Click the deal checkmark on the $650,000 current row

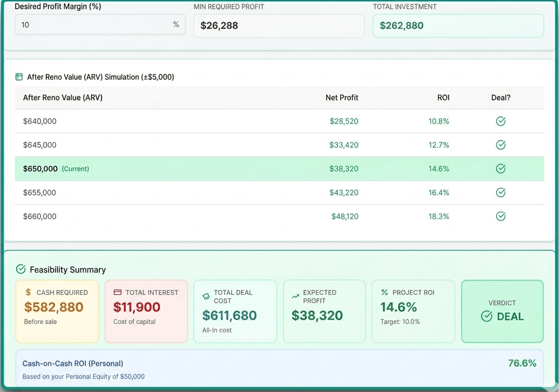point(501,168)
